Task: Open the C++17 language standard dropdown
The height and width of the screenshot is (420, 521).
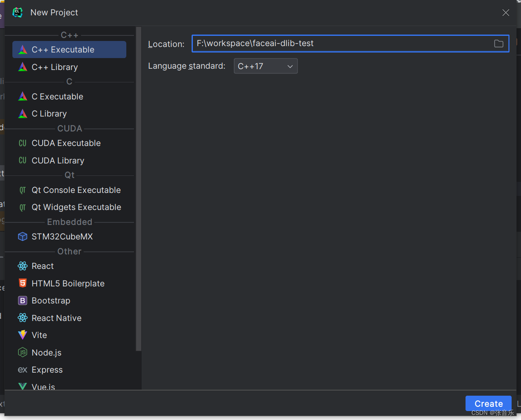Action: [265, 66]
